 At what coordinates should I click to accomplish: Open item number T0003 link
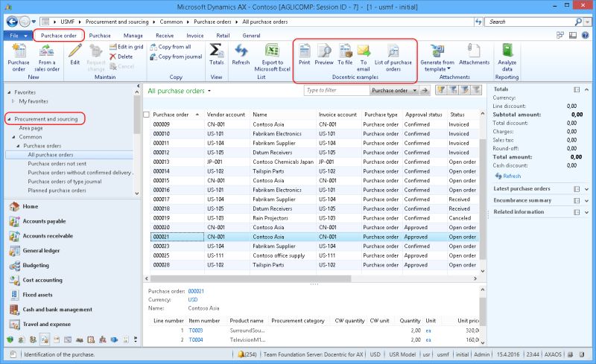click(196, 331)
